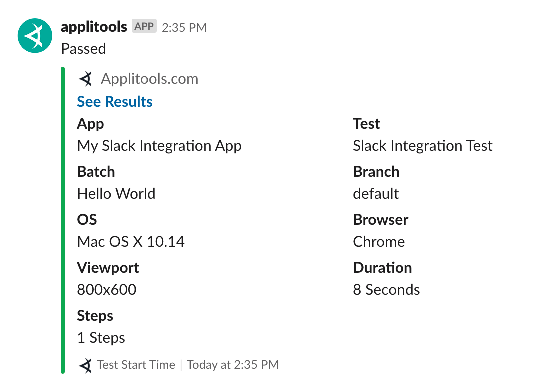Screen dimensions: 535x392
Task: Click the 2:35 PM message timestamp
Action: point(184,27)
